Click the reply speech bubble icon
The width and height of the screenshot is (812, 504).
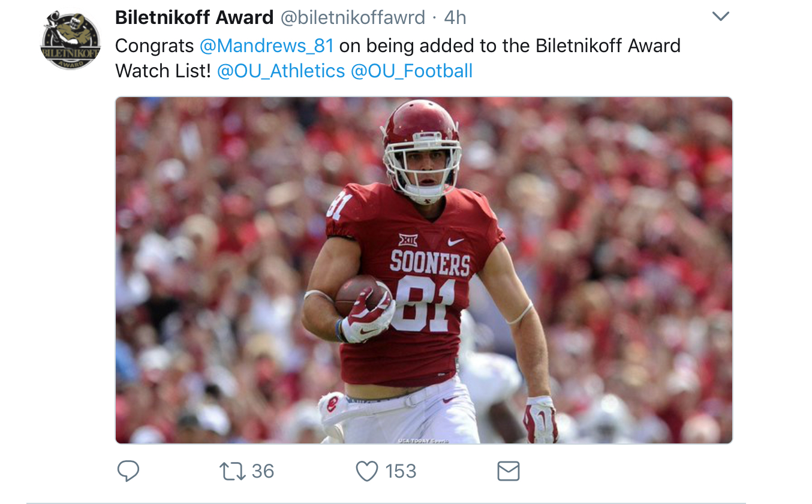(x=128, y=471)
